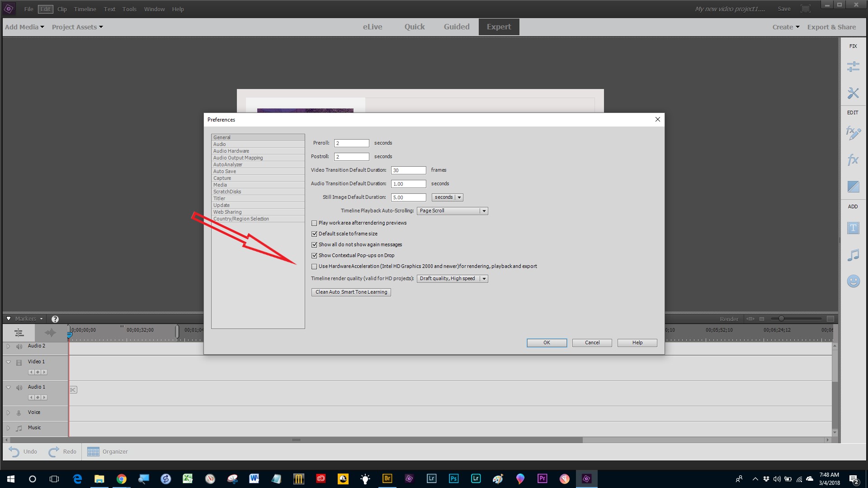
Task: Expand the Audio 2 track
Action: click(x=8, y=347)
